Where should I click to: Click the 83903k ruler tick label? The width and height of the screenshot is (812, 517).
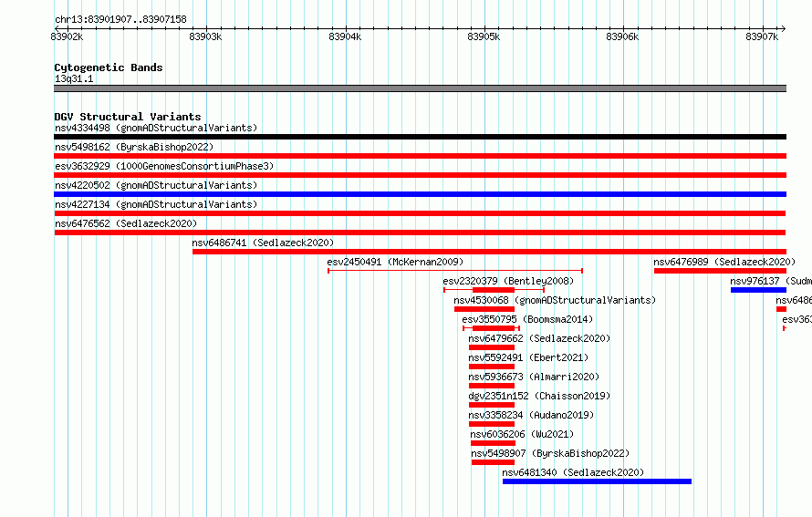[x=205, y=36]
